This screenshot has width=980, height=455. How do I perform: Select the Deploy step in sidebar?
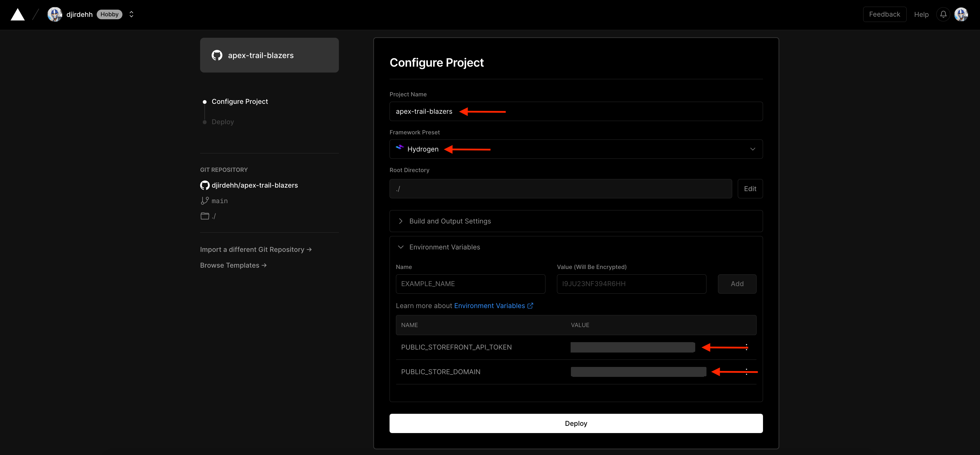223,122
